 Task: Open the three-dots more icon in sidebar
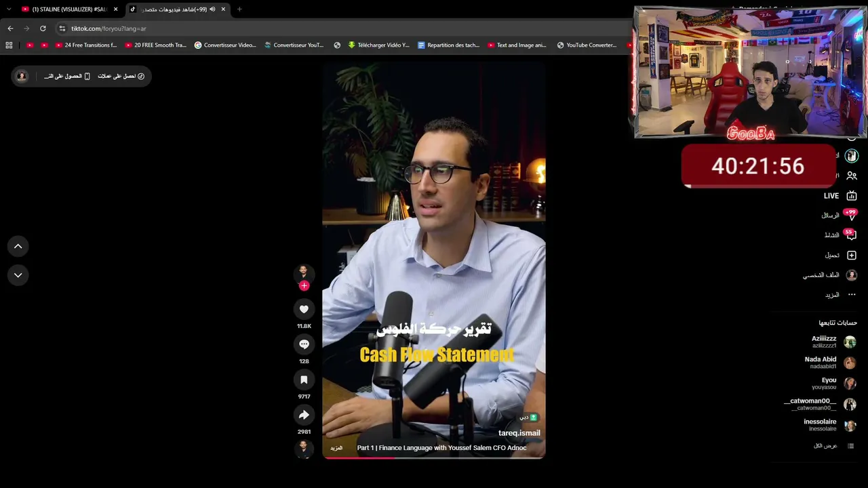click(x=852, y=295)
